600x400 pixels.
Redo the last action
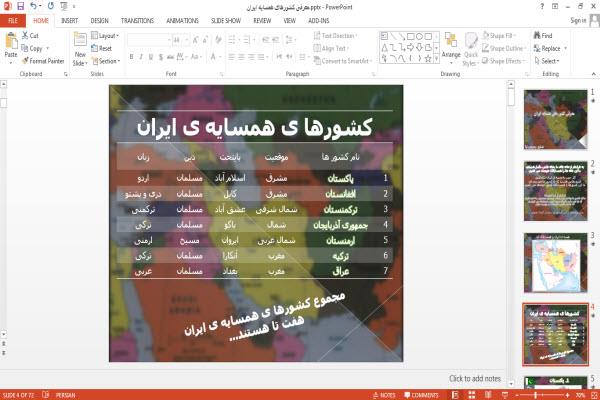coord(51,6)
